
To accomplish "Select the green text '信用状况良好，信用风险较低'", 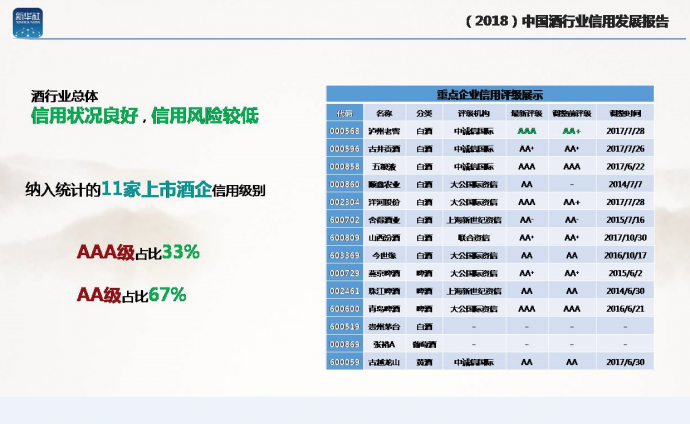I will pos(145,116).
